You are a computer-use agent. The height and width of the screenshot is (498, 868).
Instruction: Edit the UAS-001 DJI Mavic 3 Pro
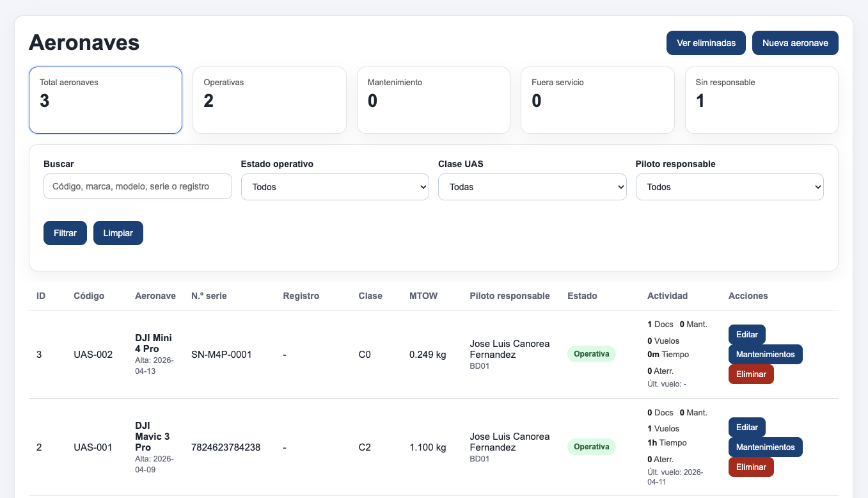[x=747, y=427]
